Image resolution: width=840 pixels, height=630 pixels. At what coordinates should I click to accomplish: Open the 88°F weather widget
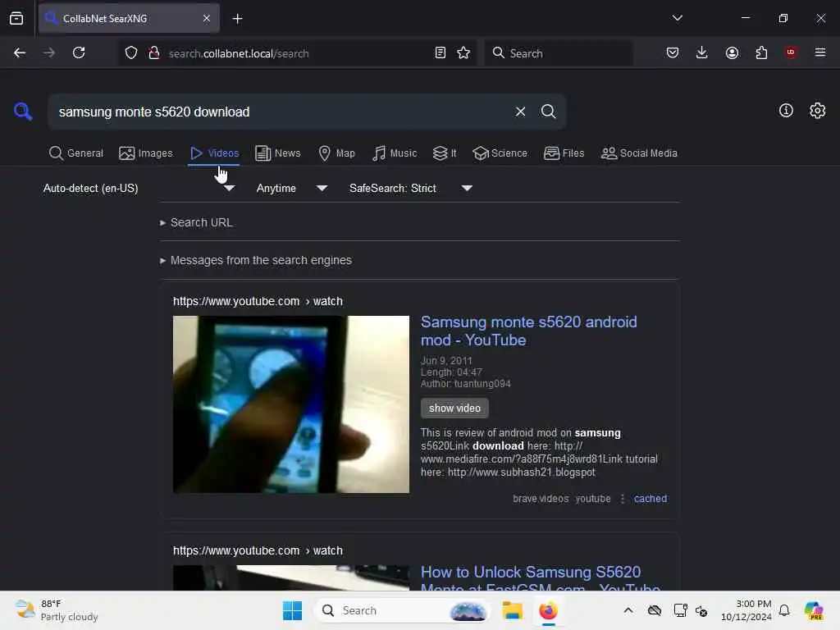click(x=57, y=610)
